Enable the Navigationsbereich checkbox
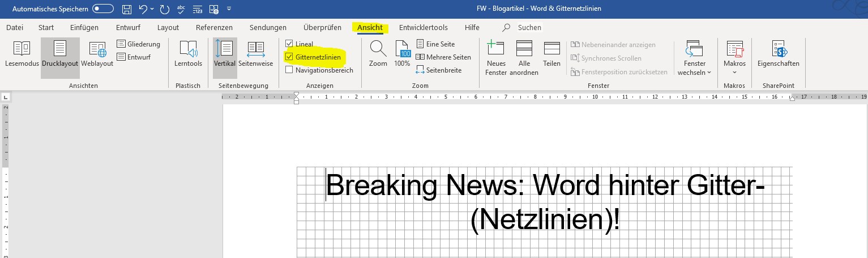The image size is (868, 258). point(289,70)
